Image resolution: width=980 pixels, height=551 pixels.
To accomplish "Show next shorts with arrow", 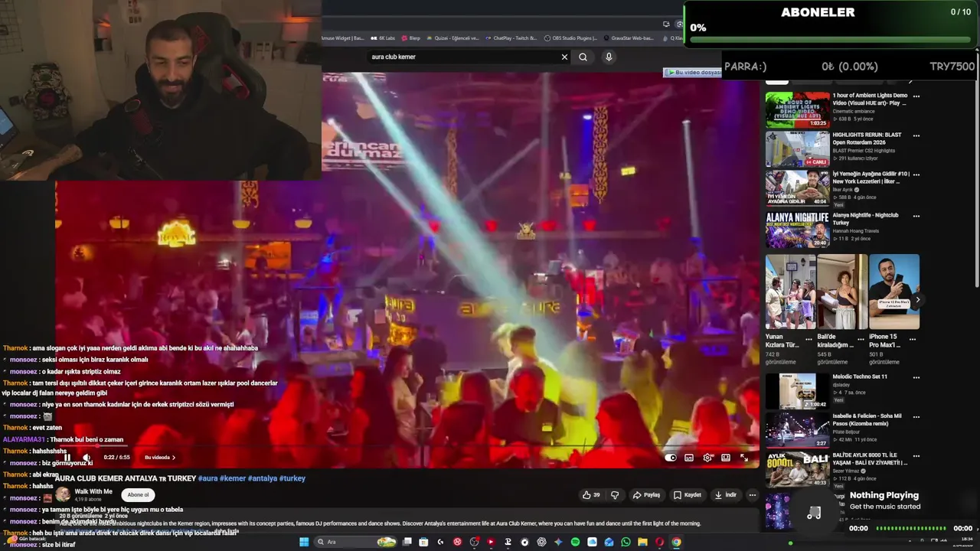I will (917, 299).
